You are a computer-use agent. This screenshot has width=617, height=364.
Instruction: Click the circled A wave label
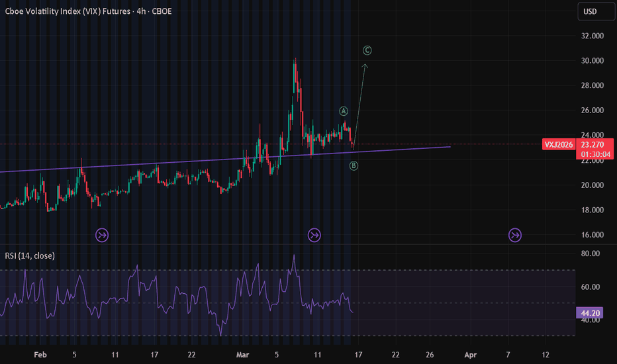point(343,111)
